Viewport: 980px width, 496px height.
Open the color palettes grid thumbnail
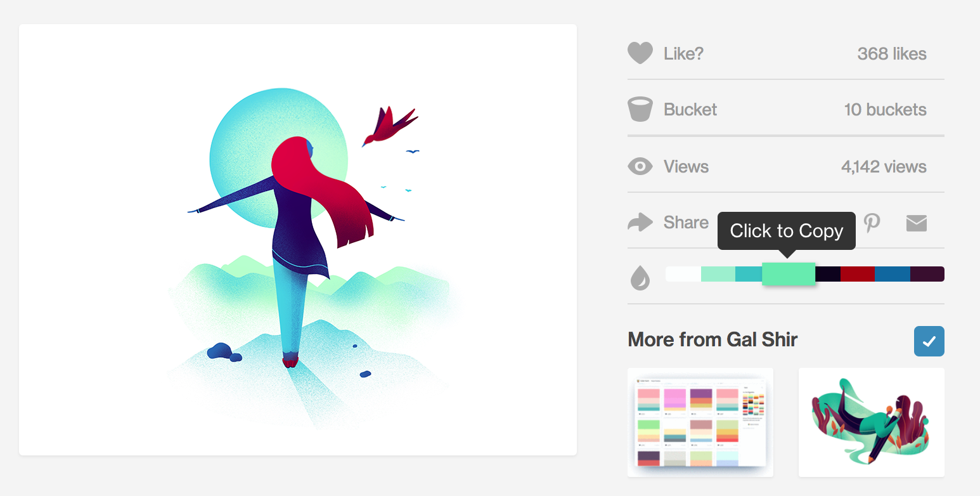[x=700, y=422]
